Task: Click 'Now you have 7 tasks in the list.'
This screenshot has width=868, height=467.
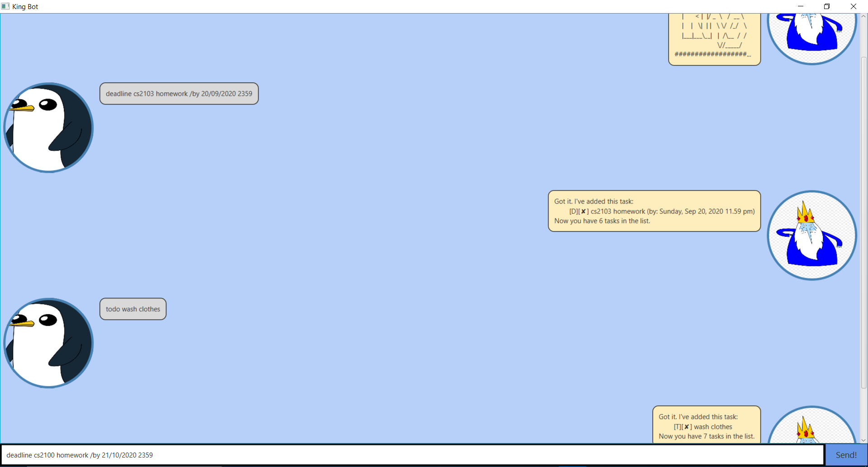Action: pos(707,436)
